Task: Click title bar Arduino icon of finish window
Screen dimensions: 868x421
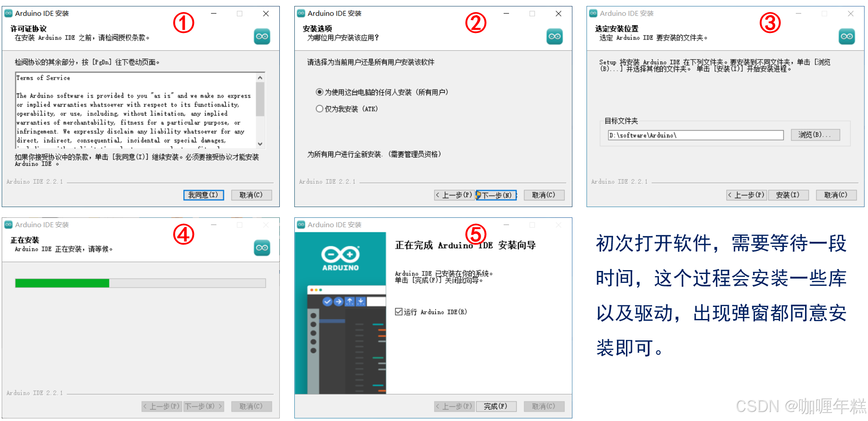Action: click(x=301, y=225)
